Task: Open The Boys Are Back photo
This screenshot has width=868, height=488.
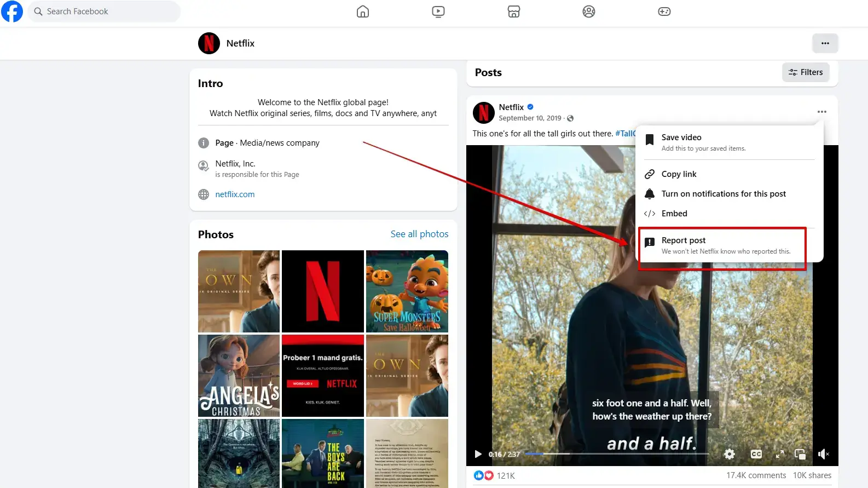Action: [323, 453]
